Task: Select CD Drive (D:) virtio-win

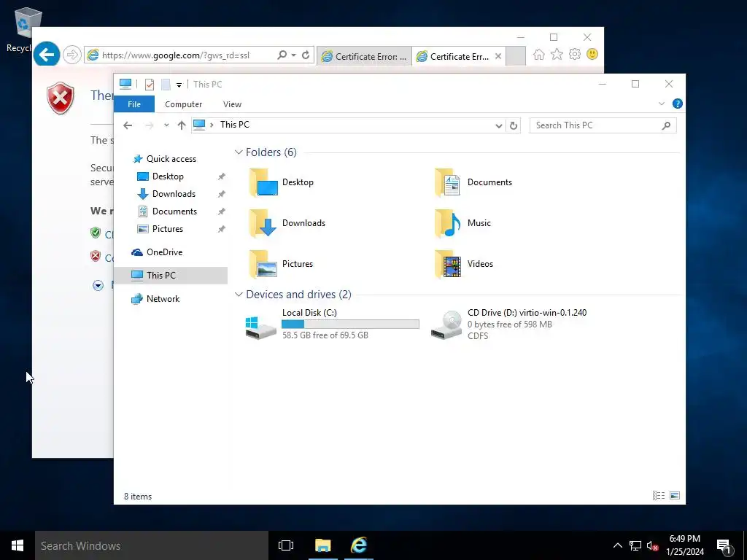Action: 508,324
